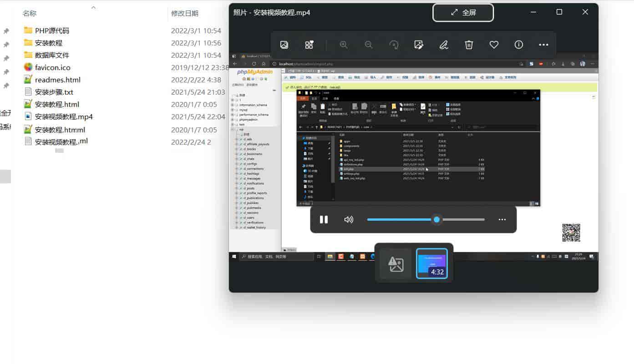Select the draw/markup pen icon
This screenshot has height=364, width=634.
[444, 45]
